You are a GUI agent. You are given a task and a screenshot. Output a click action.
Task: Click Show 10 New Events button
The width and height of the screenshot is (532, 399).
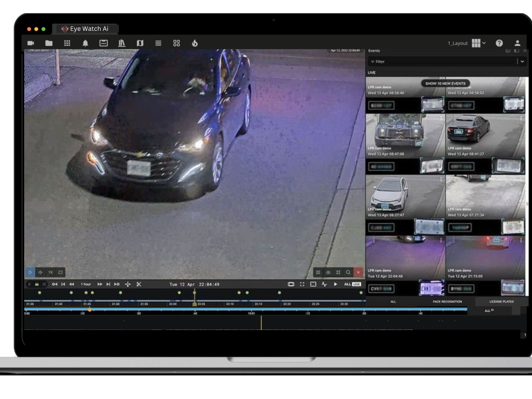[x=445, y=83]
